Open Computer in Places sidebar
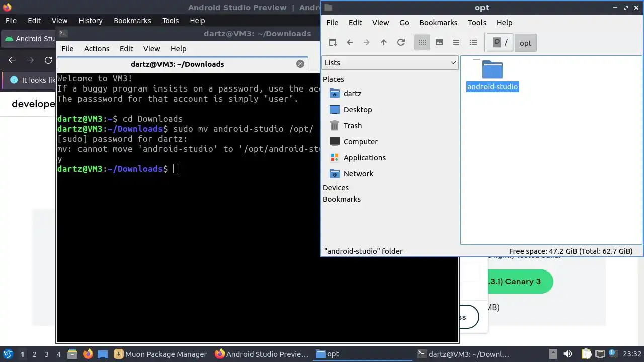The width and height of the screenshot is (644, 362). pos(361,142)
